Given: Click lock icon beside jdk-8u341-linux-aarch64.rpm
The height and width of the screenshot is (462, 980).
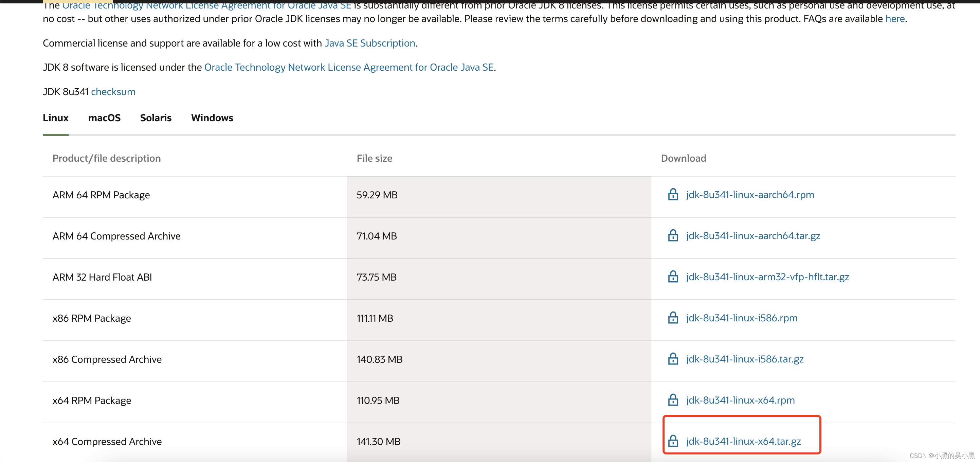Looking at the screenshot, I should pyautogui.click(x=673, y=194).
